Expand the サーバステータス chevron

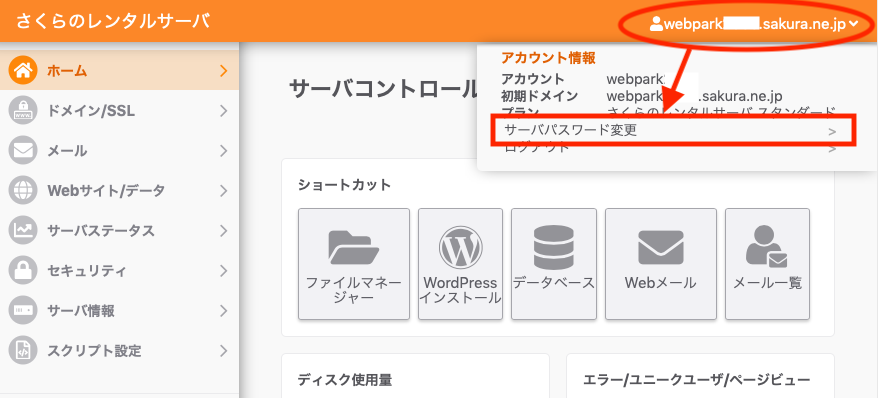pyautogui.click(x=224, y=231)
